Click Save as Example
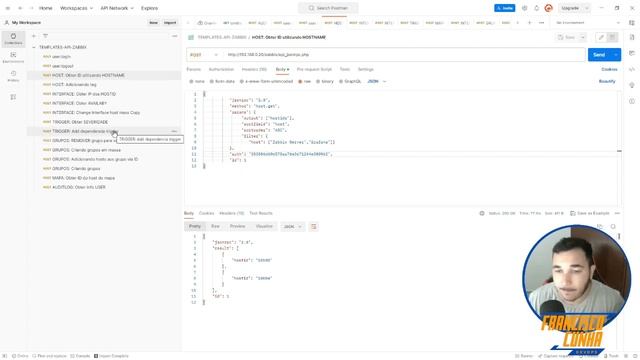 589,213
